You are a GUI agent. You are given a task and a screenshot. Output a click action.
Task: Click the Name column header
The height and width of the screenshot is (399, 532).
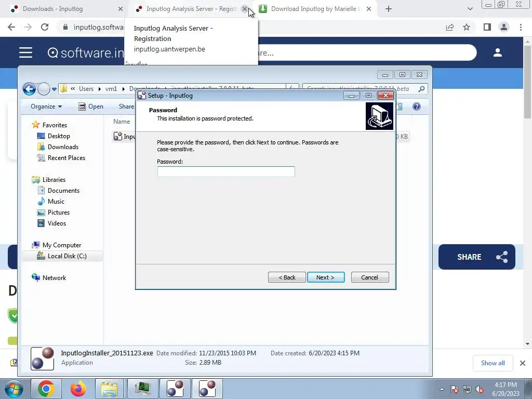tap(122, 122)
